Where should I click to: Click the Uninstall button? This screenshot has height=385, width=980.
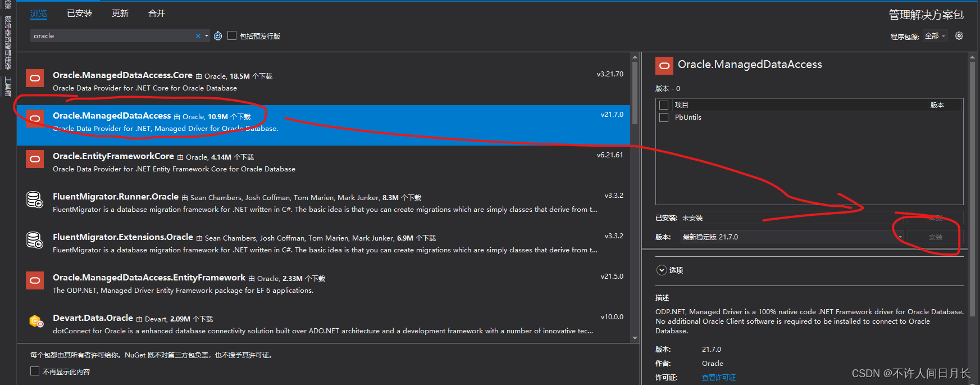click(x=935, y=218)
